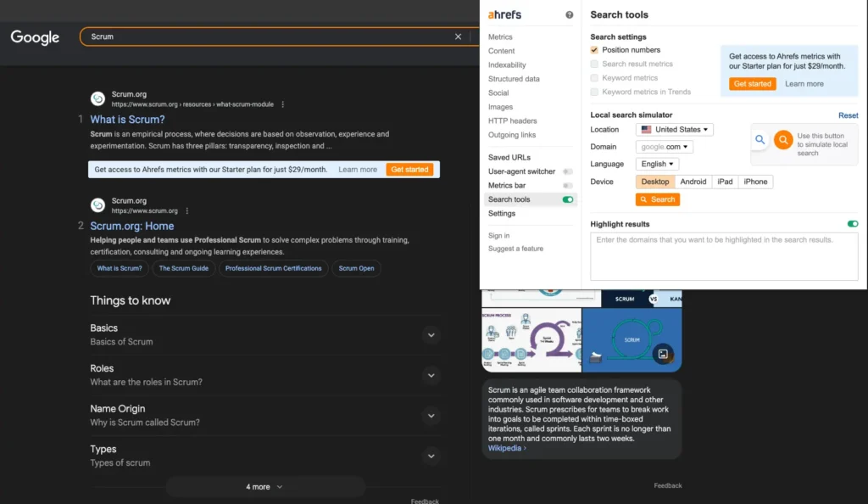Click The Scrum Guide sitelink chip
The height and width of the screenshot is (504, 868).
coord(184,268)
